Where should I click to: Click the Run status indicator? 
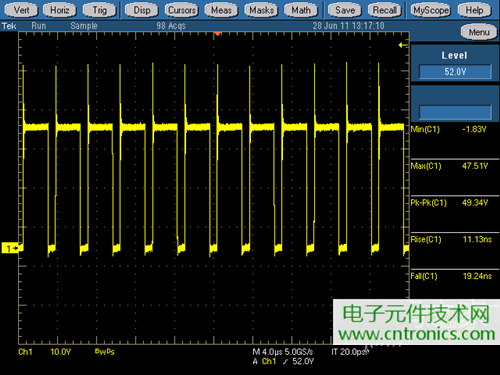tap(39, 26)
